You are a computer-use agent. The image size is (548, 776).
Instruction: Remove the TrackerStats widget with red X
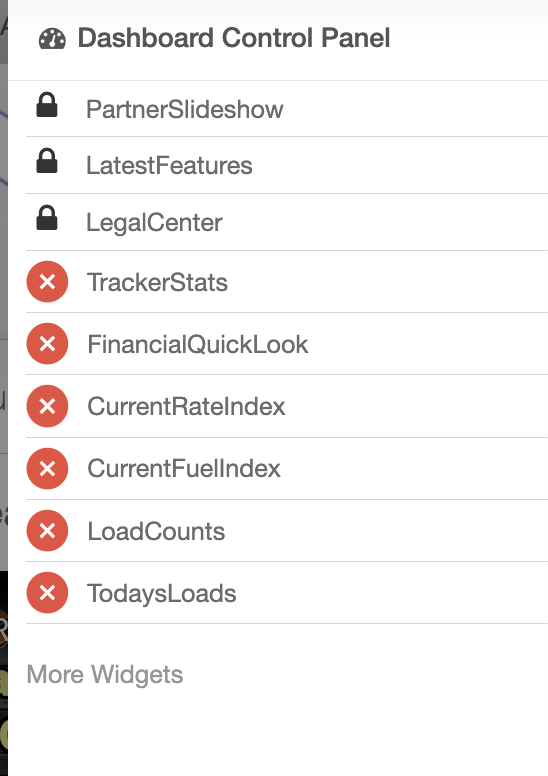[47, 282]
